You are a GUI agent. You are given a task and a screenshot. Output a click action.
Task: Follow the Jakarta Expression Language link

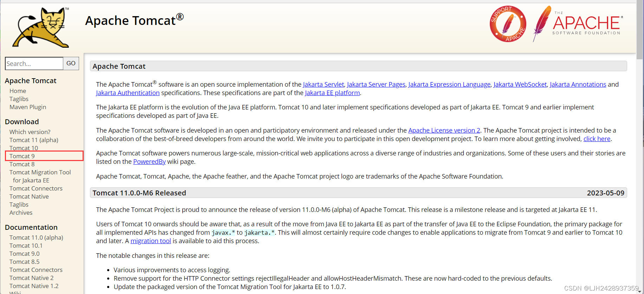(x=449, y=84)
